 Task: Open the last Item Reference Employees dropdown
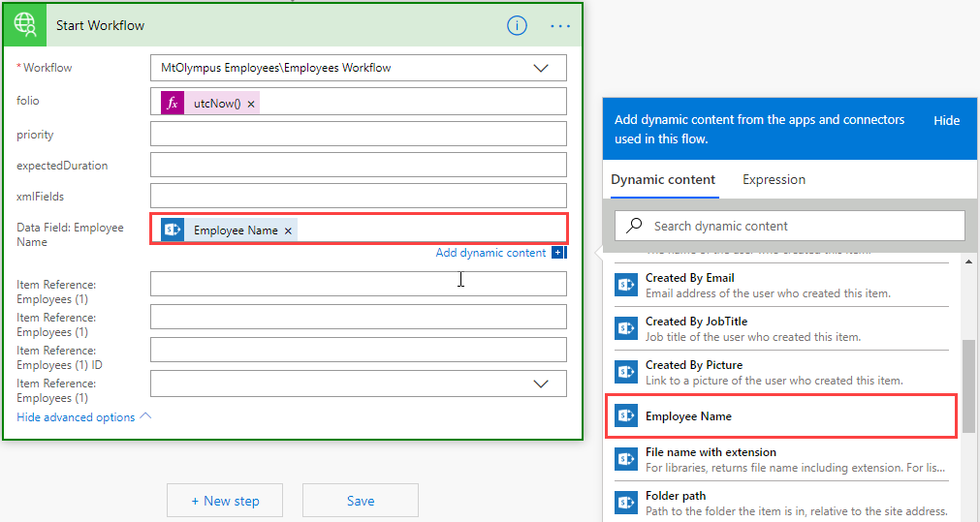point(541,384)
